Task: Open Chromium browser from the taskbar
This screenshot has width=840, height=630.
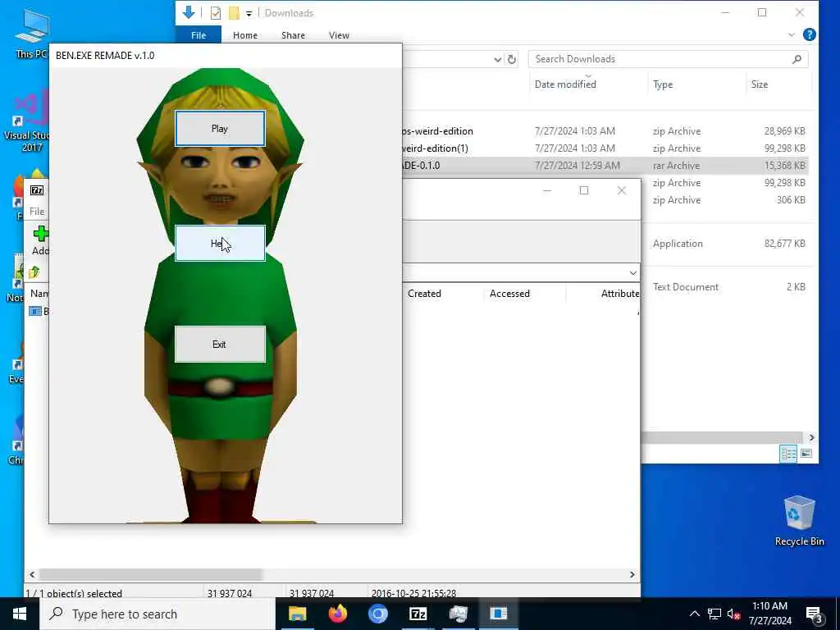Action: click(x=377, y=614)
